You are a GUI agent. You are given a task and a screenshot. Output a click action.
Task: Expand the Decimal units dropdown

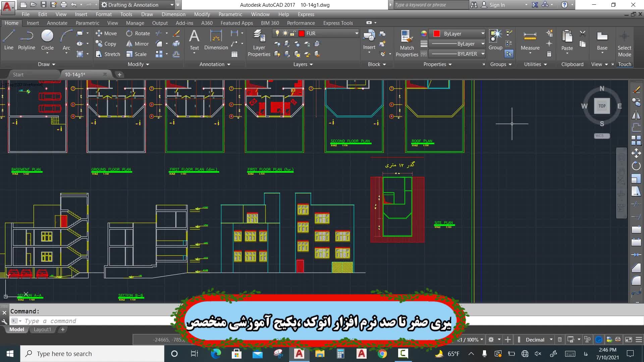tap(551, 340)
